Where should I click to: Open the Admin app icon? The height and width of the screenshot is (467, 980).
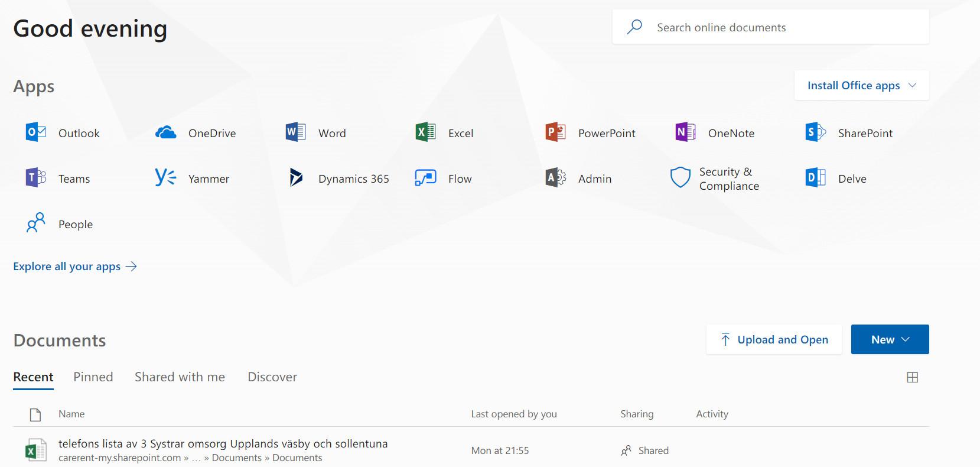tap(555, 177)
